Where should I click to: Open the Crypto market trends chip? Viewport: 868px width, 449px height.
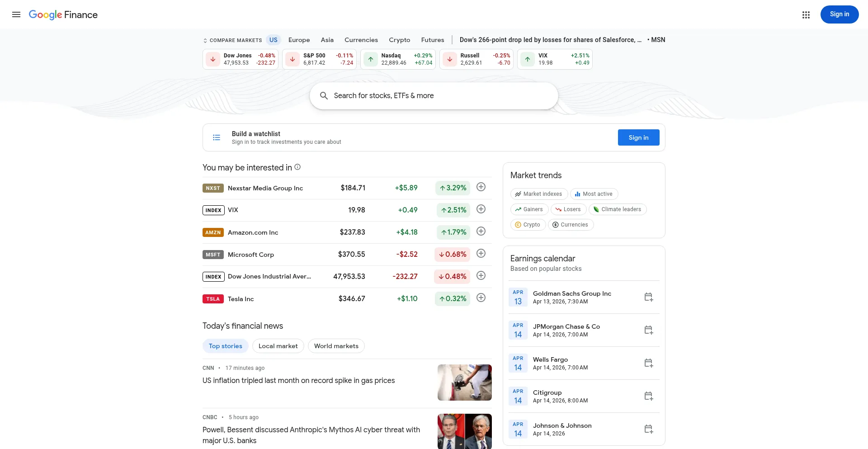pyautogui.click(x=528, y=225)
